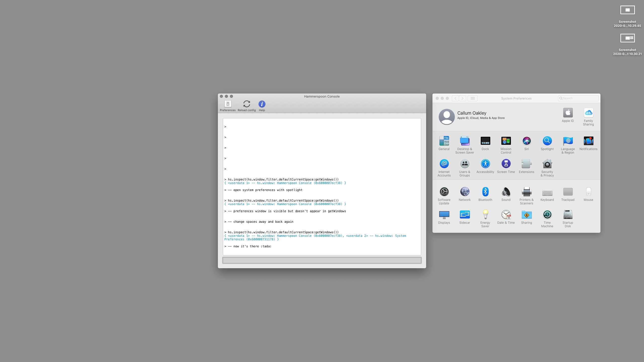This screenshot has width=644, height=362.
Task: Open Energy Saver pane
Action: click(x=485, y=215)
